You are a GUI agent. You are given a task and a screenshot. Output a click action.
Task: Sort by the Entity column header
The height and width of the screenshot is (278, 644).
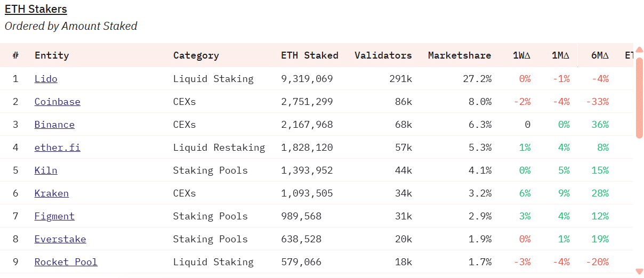[x=52, y=55]
